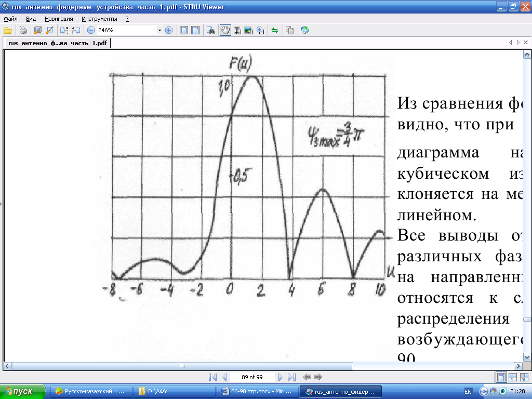Switch to the four-pane page layout
Viewport: 532px width, 399px height.
tap(513, 377)
